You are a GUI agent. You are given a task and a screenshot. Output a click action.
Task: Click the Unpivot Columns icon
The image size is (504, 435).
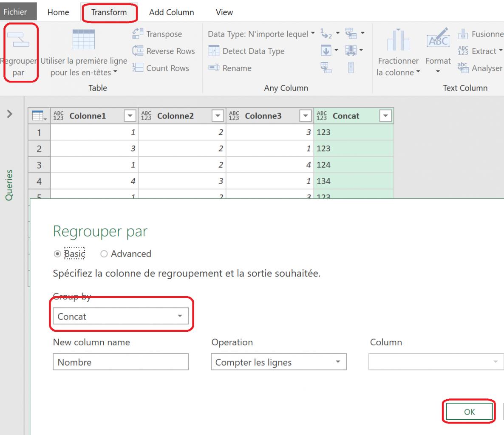click(x=351, y=51)
